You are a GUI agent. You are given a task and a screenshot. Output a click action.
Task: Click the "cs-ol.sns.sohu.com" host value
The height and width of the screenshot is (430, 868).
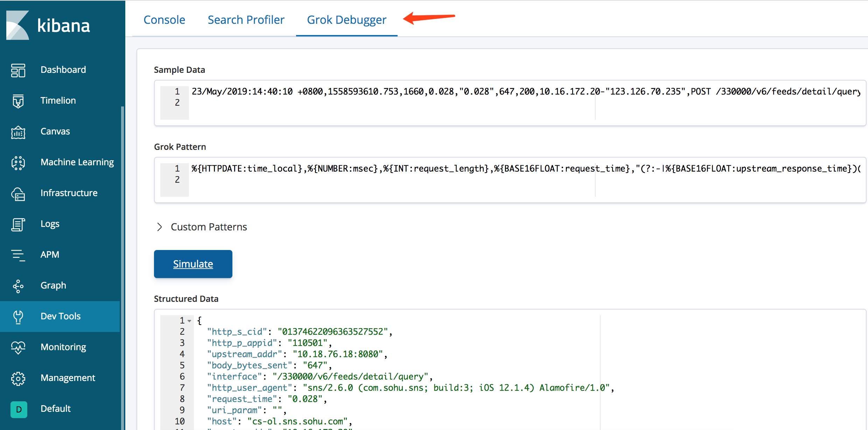click(297, 422)
